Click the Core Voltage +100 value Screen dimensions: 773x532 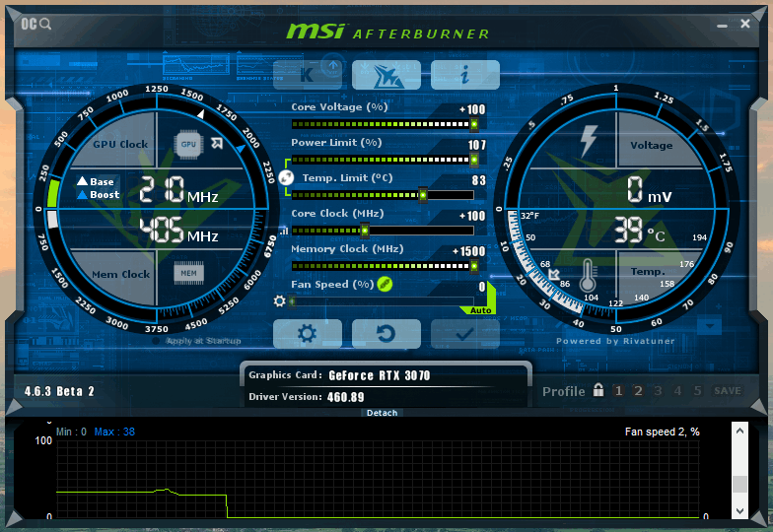(x=472, y=109)
